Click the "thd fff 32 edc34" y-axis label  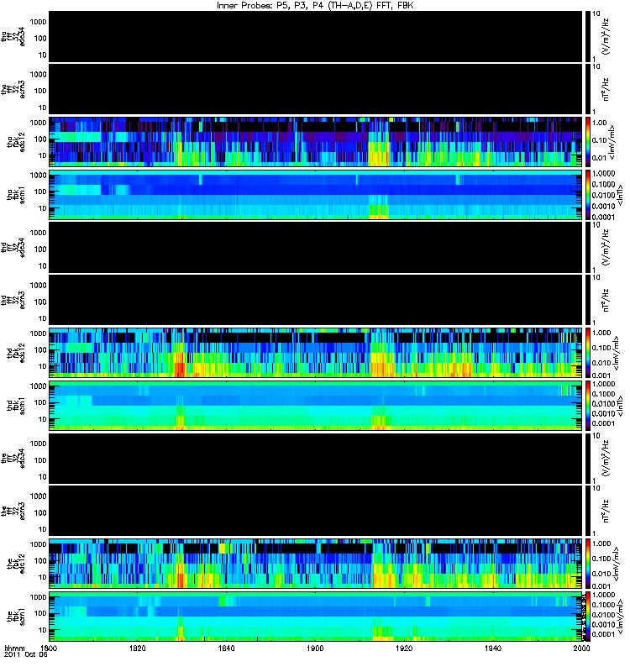[x=13, y=247]
